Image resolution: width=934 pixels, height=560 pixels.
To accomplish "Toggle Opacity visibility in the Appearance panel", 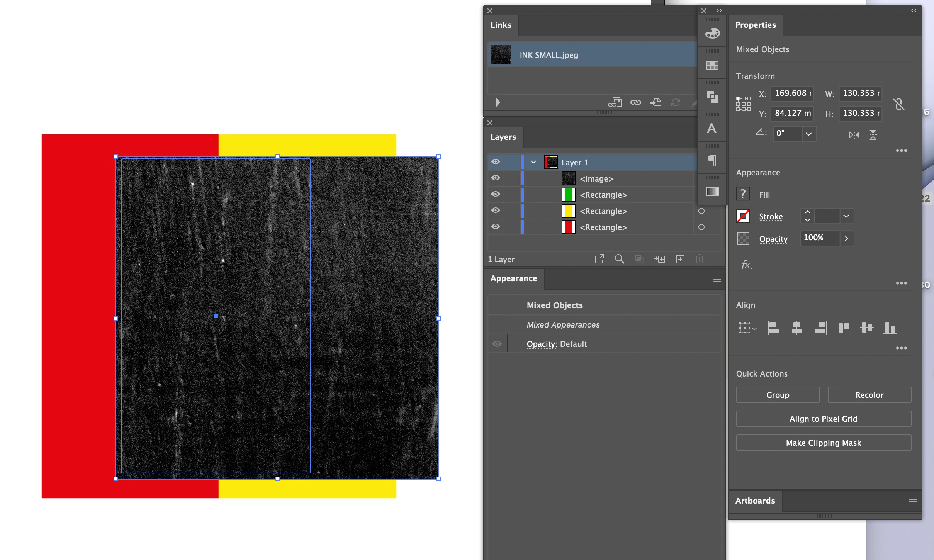I will [x=497, y=344].
